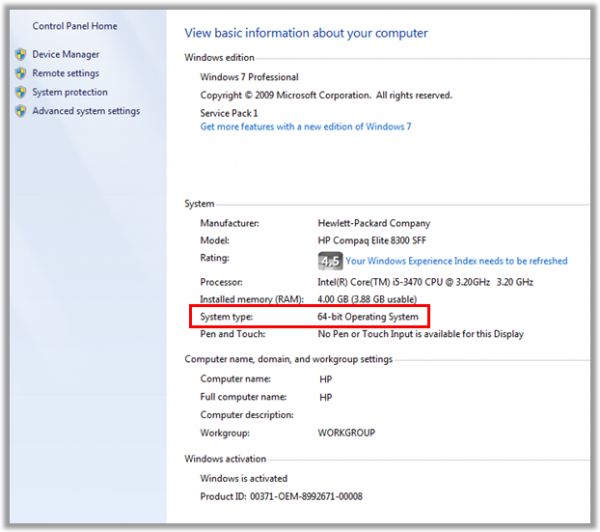Open Windows Experience Index refresh link
The image size is (600, 532).
coord(456,261)
